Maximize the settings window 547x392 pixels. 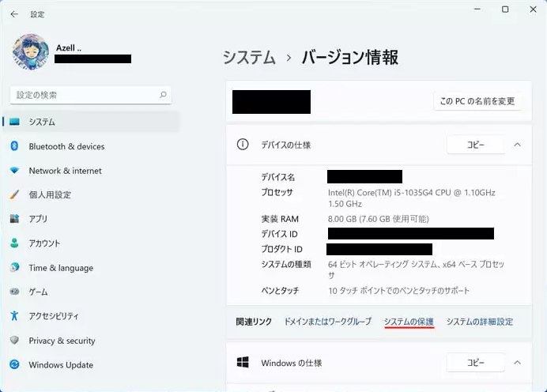click(x=505, y=9)
